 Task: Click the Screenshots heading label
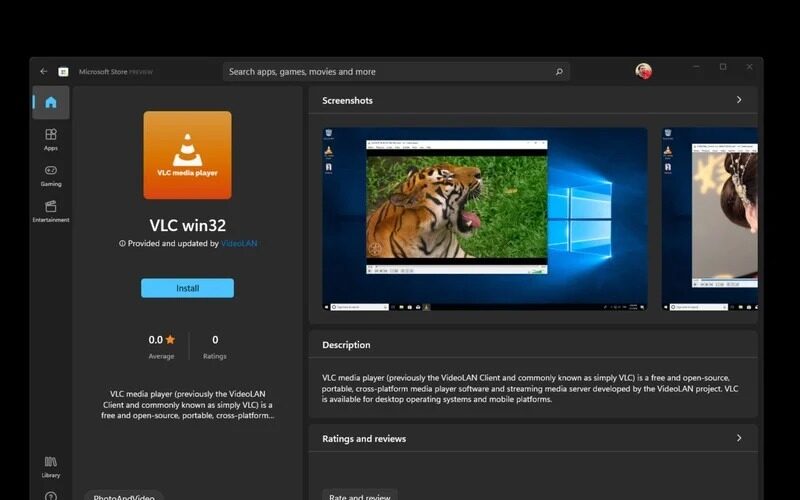[347, 101]
